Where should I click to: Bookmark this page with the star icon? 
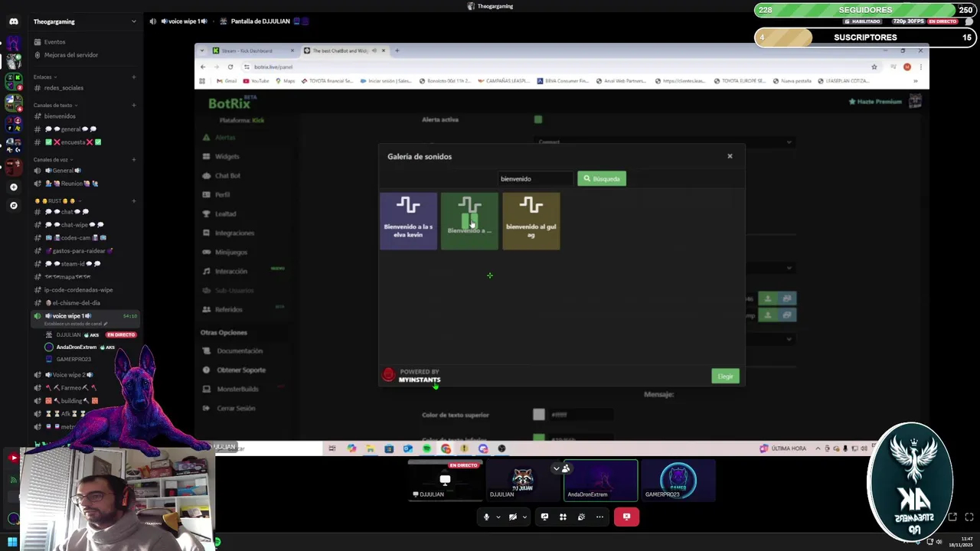click(x=874, y=67)
